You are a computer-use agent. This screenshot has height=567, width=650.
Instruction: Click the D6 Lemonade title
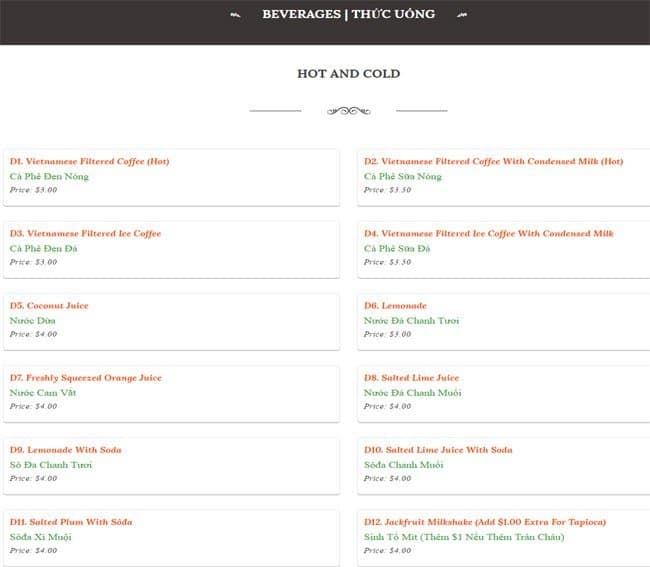[395, 305]
